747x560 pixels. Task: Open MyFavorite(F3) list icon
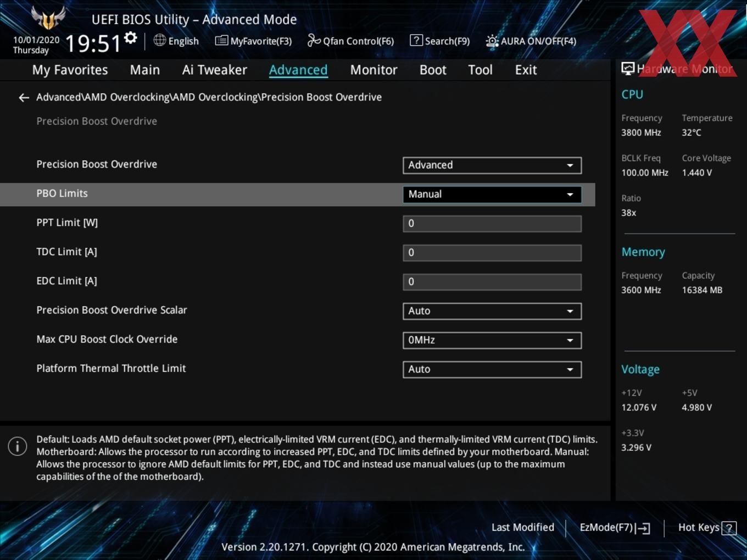[x=221, y=41]
